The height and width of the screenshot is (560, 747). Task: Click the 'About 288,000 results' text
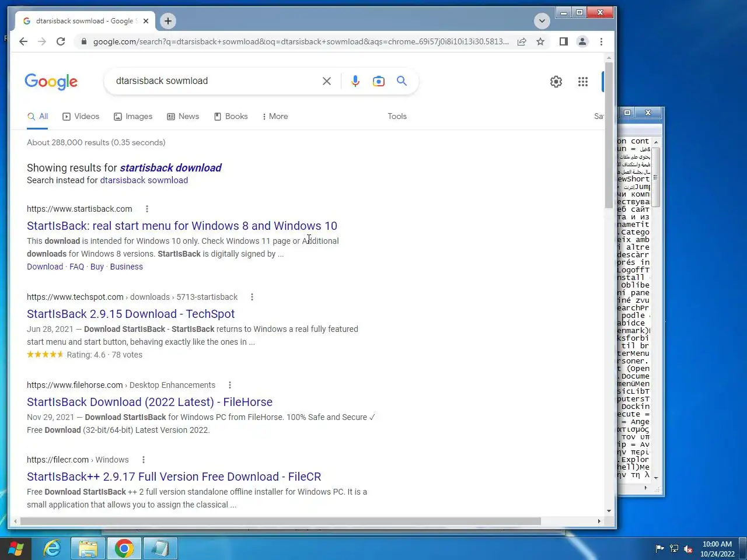(x=96, y=142)
